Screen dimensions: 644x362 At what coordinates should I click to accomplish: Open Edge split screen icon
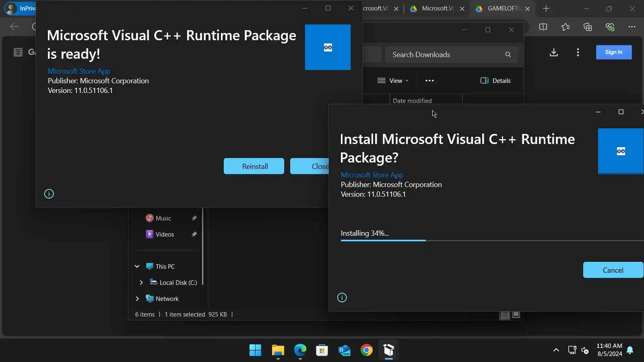tap(543, 27)
